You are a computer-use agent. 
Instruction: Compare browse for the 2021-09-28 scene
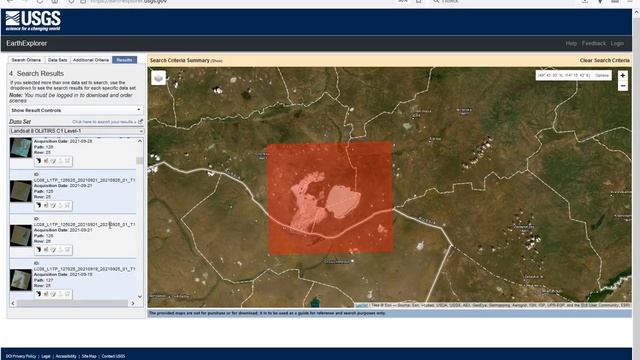pos(53,161)
